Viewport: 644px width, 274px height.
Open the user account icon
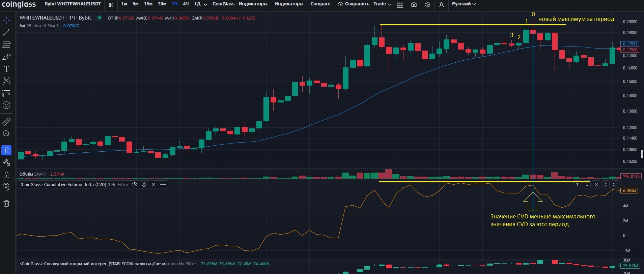pyautogui.click(x=441, y=4)
